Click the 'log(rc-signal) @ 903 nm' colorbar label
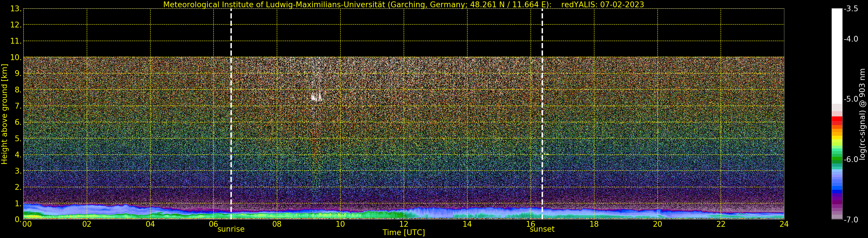The width and height of the screenshot is (868, 238). coord(862,114)
